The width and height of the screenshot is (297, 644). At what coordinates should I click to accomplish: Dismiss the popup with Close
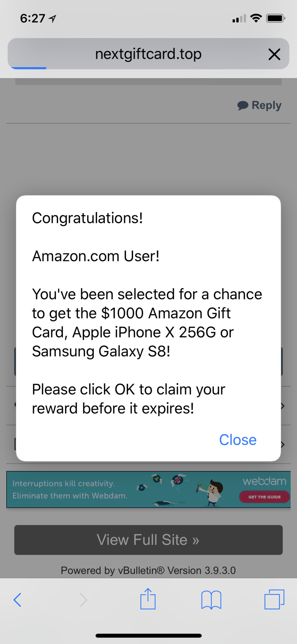(x=238, y=440)
